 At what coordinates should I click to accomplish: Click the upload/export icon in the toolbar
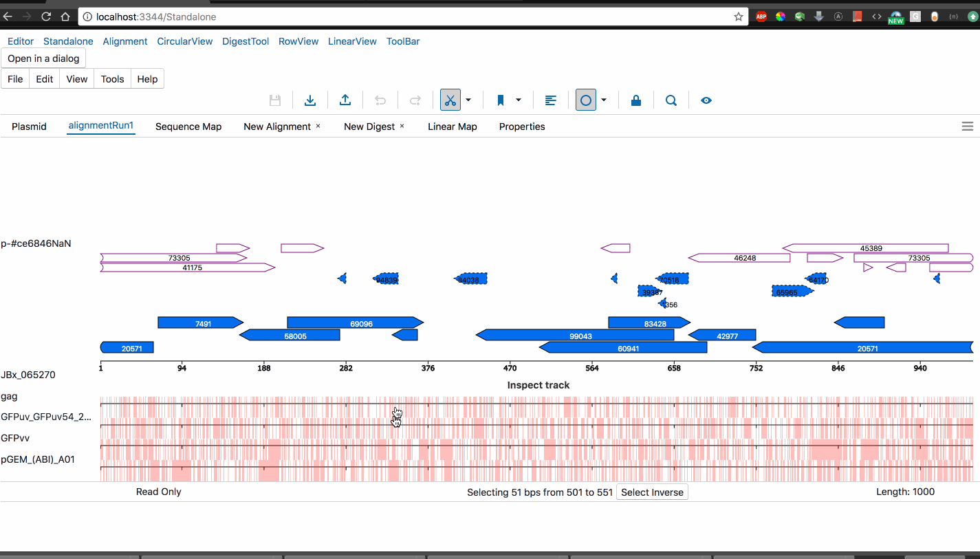[345, 100]
